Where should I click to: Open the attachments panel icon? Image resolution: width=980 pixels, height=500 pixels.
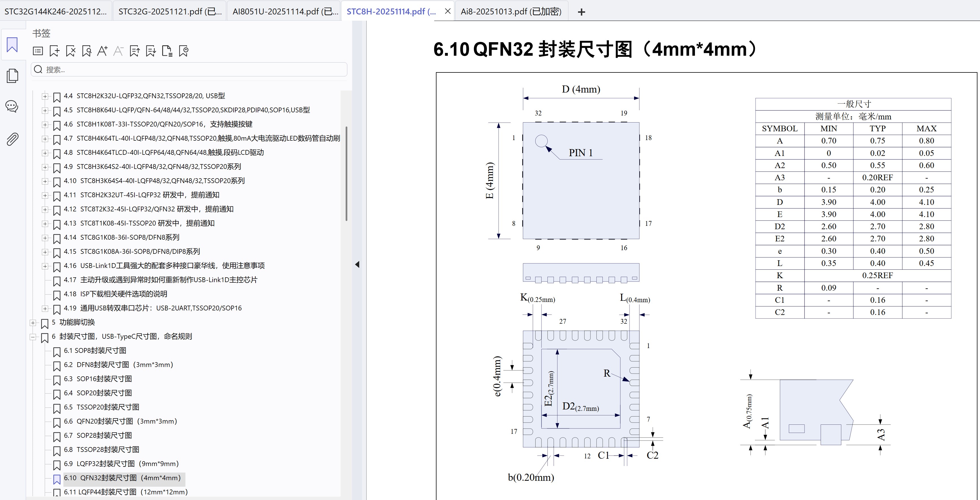(x=12, y=139)
